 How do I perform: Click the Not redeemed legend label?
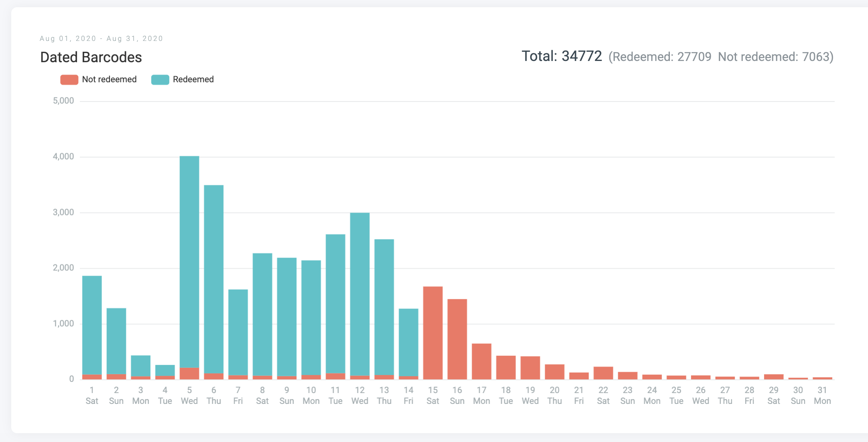pos(109,79)
